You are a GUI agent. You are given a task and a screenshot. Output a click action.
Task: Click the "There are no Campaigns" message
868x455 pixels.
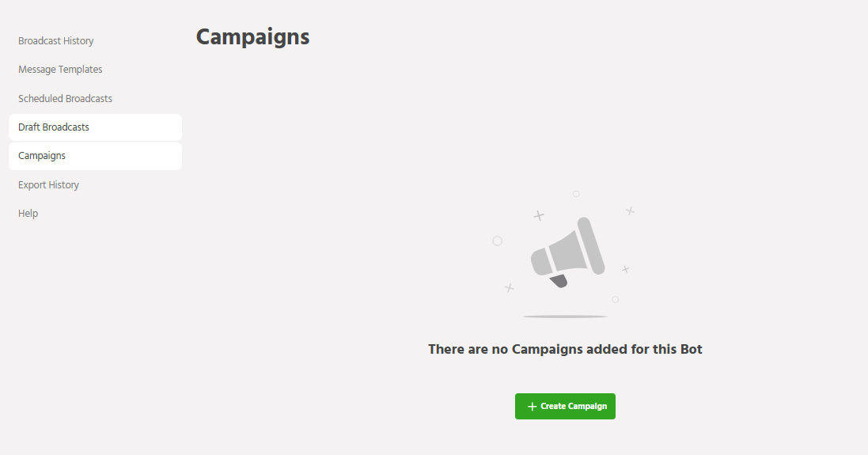click(565, 349)
